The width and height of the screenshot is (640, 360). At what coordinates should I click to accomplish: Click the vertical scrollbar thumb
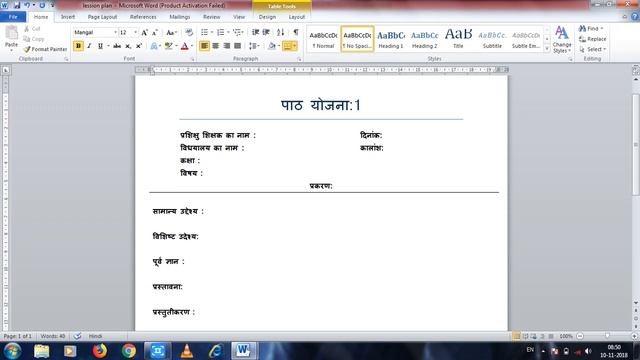pyautogui.click(x=636, y=145)
